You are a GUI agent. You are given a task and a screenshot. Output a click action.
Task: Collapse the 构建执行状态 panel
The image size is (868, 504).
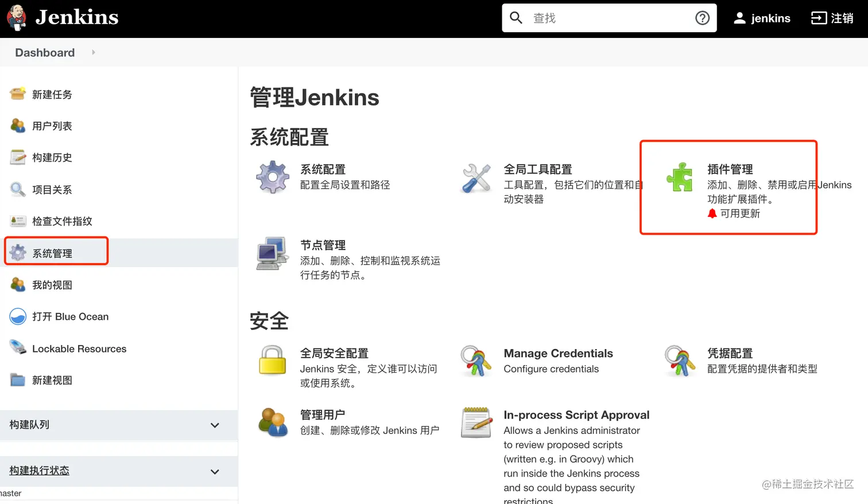click(215, 471)
